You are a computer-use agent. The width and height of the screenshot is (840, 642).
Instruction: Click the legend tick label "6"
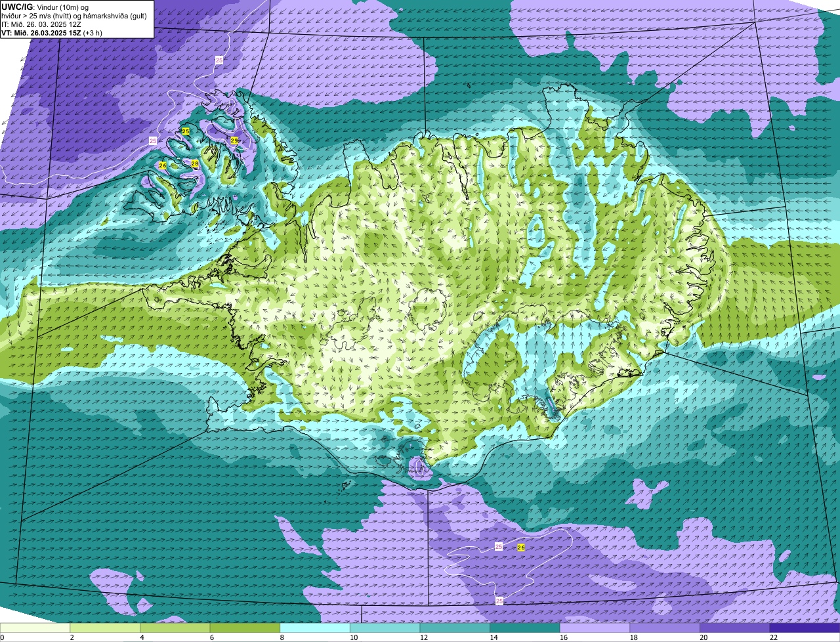click(212, 637)
